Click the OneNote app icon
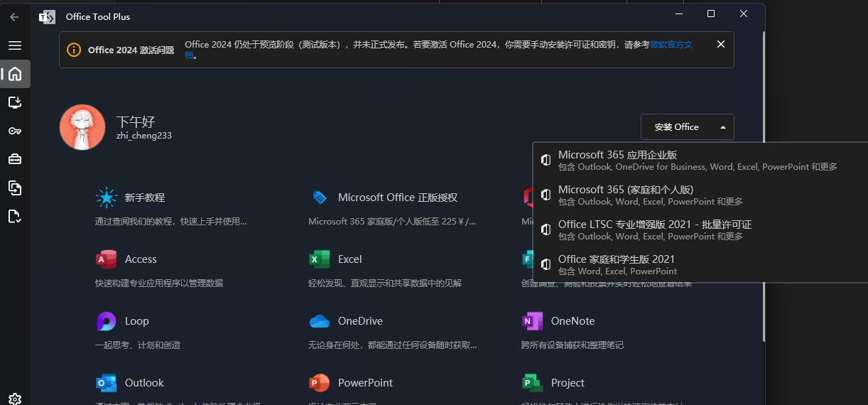This screenshot has height=405, width=868. coord(532,321)
